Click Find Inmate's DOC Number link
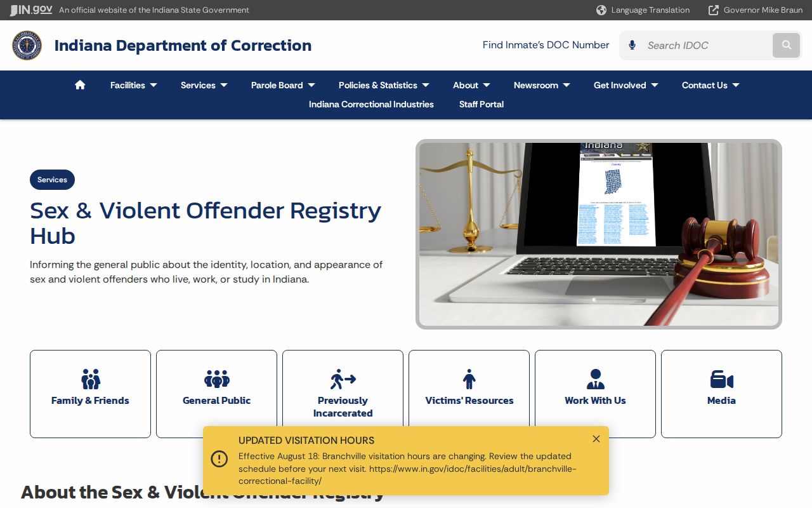The image size is (812, 508). (546, 45)
